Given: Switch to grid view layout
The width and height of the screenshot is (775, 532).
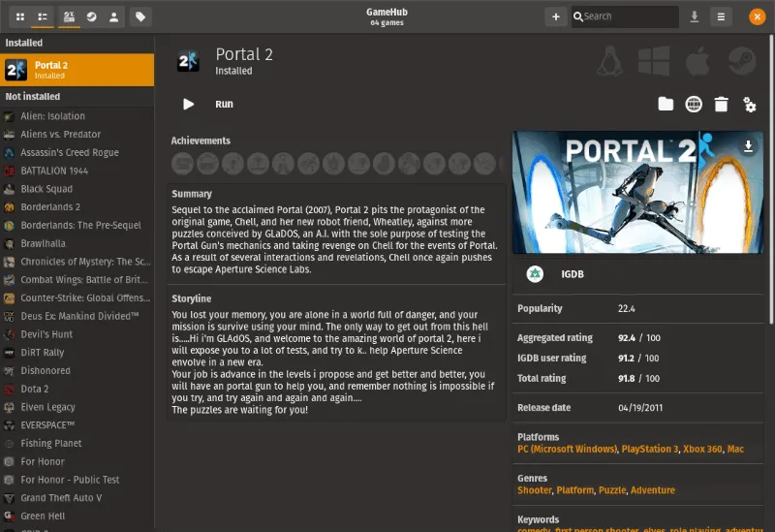Looking at the screenshot, I should [20, 16].
